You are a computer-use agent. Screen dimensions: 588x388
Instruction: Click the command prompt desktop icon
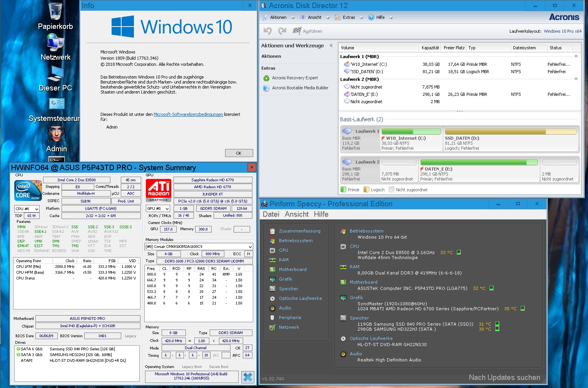click(56, 159)
